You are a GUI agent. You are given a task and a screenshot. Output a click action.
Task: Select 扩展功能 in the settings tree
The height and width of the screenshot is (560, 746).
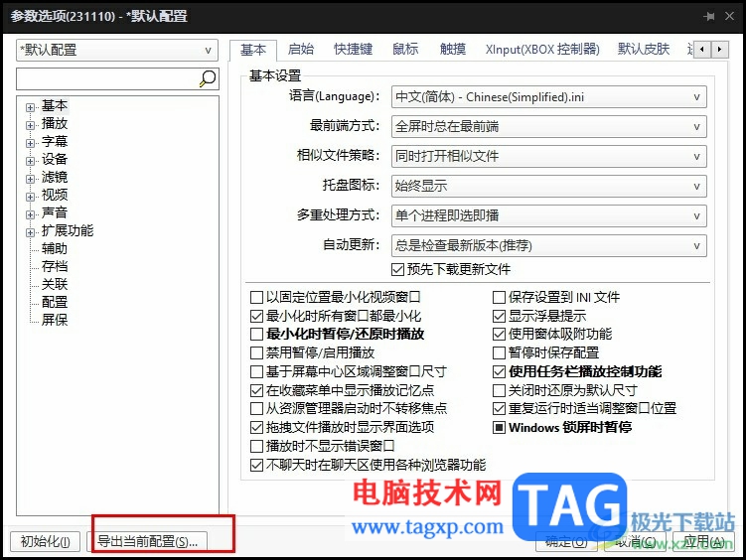(x=68, y=230)
